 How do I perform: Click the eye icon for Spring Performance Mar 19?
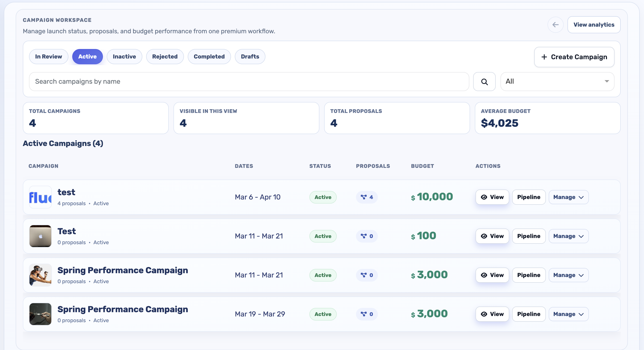(484, 314)
